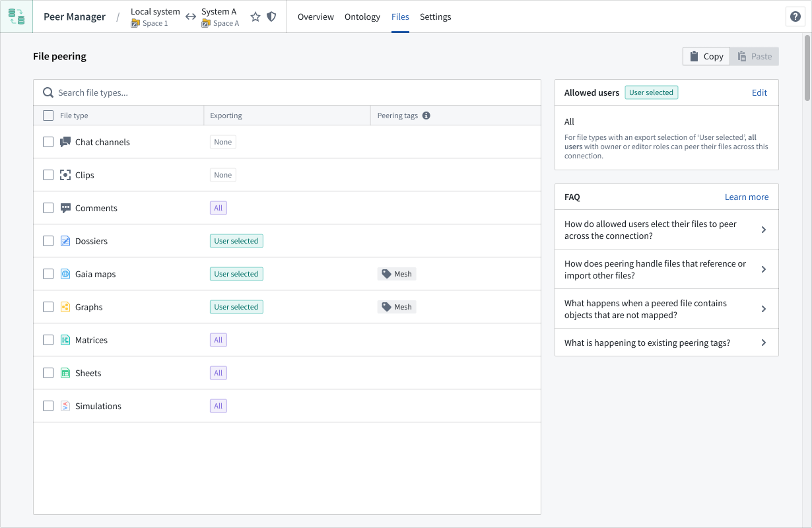The image size is (812, 528).
Task: Click the Peer Manager app logo icon
Action: (x=17, y=16)
